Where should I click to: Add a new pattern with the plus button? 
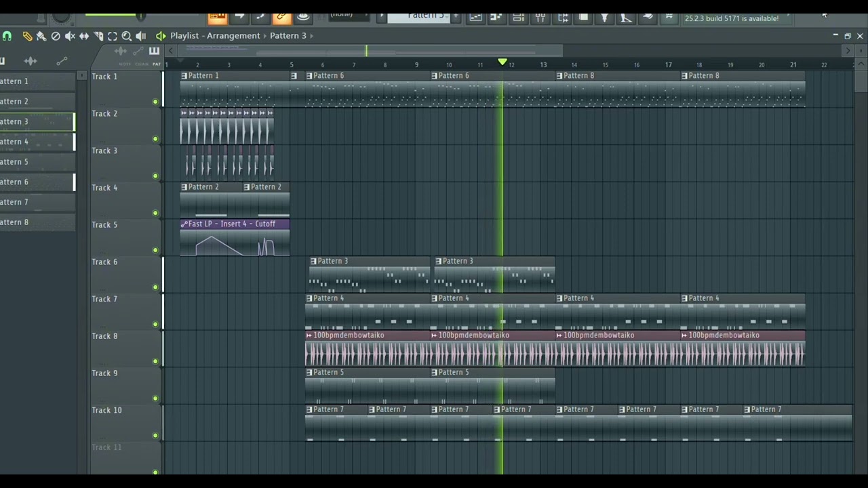(456, 16)
